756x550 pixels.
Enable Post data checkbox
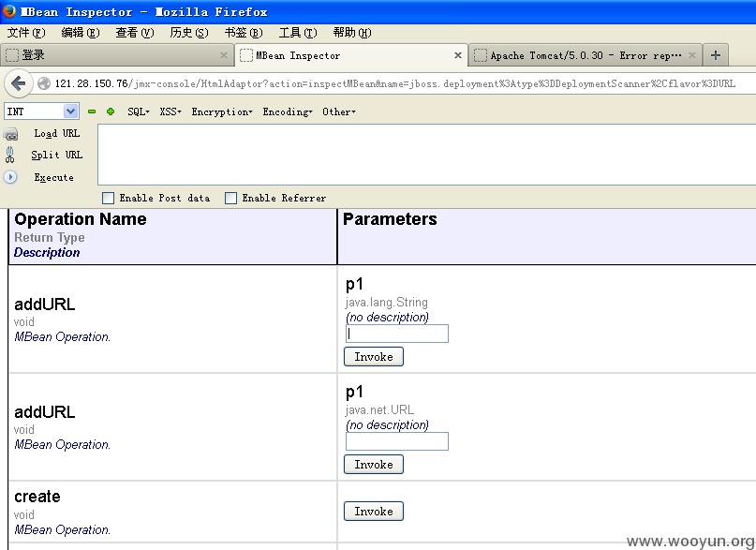(109, 198)
